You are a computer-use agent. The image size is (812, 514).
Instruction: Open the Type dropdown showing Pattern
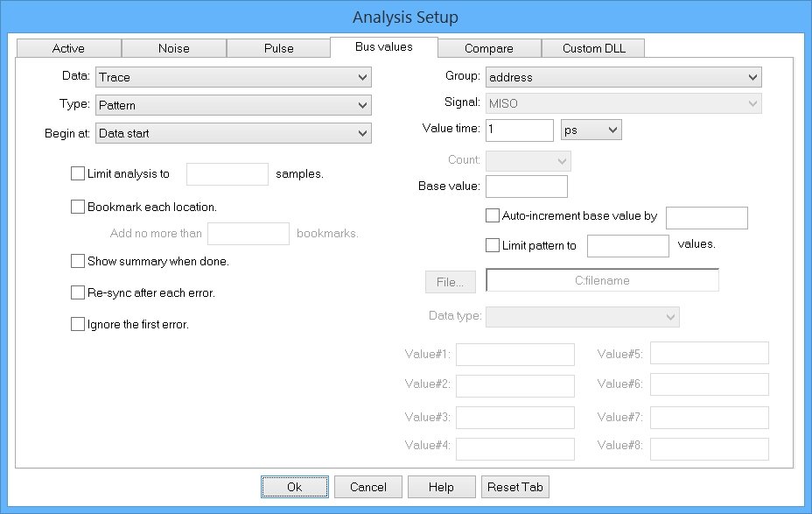(x=233, y=105)
